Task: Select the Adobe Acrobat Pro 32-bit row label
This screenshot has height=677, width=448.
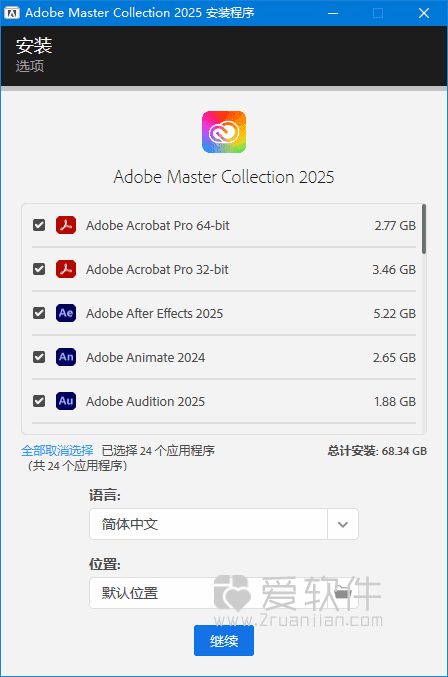Action: (x=157, y=269)
